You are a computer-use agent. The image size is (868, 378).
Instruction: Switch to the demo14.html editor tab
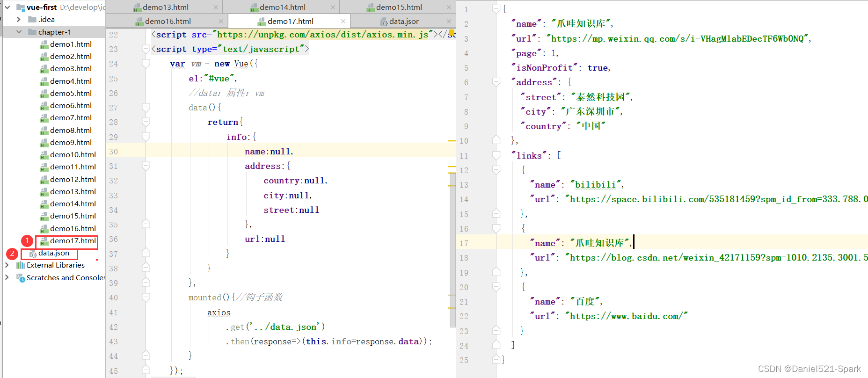(x=282, y=7)
